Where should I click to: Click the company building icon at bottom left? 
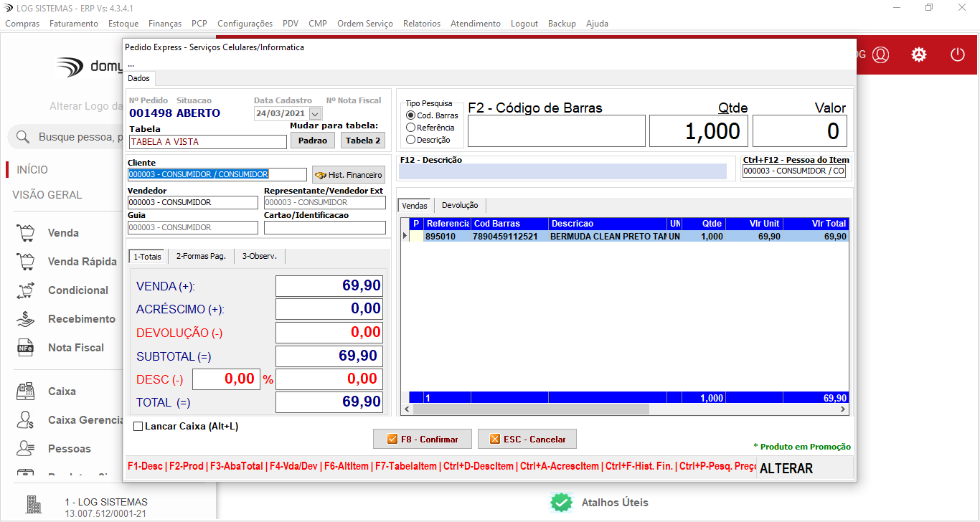34,506
